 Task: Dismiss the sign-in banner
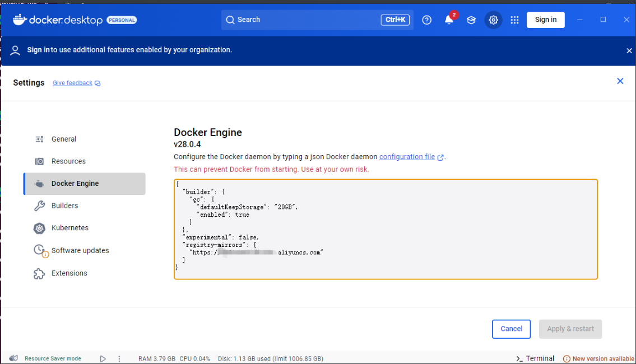(x=629, y=50)
